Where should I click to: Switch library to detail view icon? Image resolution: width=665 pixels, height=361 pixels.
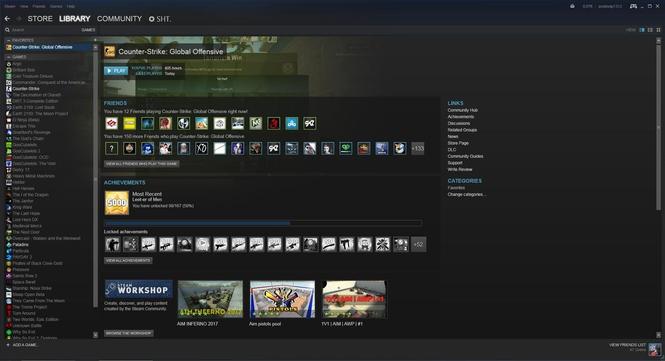[x=642, y=30]
